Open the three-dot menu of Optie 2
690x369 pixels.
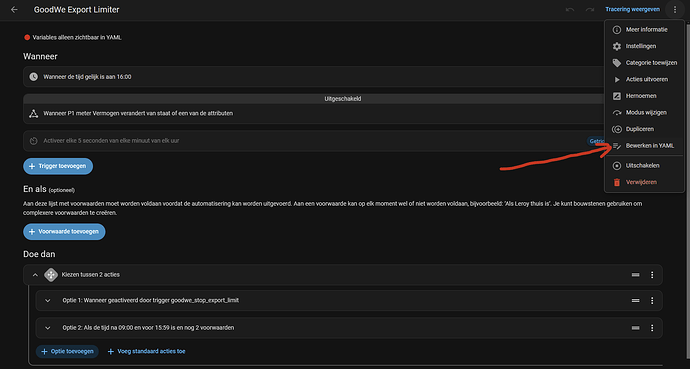tap(652, 328)
